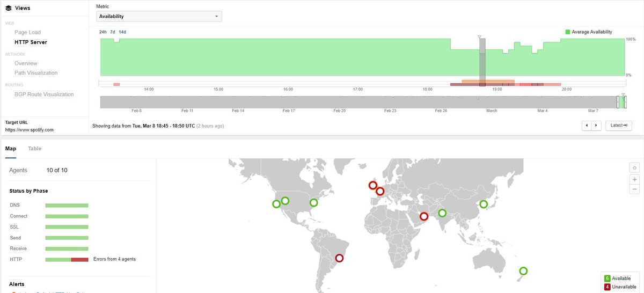This screenshot has height=293, width=644.
Task: Click the overview timeline handle near Mar 7
Action: (618, 102)
